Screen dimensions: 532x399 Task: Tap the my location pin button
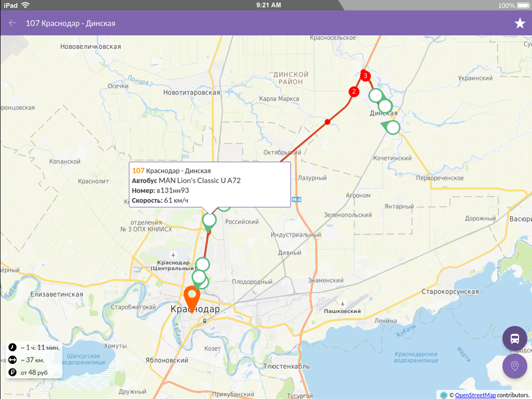click(x=515, y=366)
